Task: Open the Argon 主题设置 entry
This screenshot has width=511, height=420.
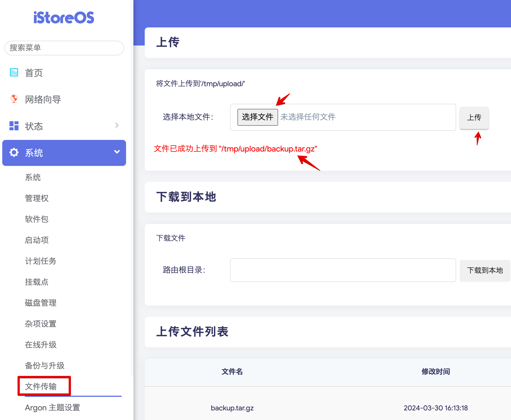Action: 53,408
